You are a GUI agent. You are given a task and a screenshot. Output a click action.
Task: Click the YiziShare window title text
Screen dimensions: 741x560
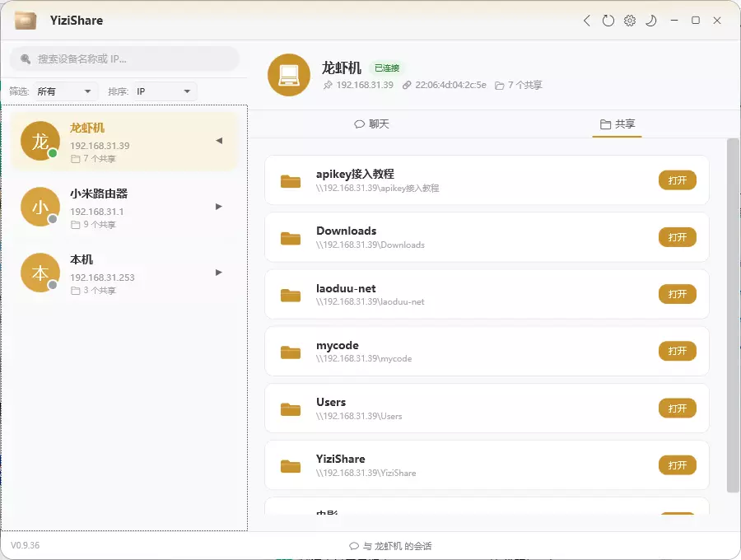point(77,21)
